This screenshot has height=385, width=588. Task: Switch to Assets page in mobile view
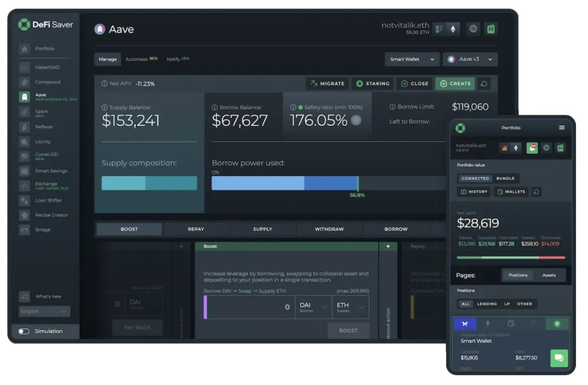(549, 275)
